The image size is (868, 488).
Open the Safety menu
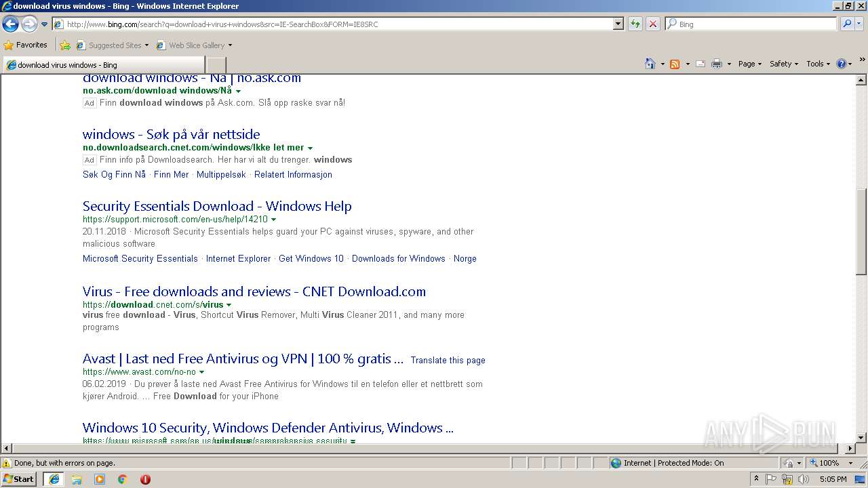click(785, 64)
